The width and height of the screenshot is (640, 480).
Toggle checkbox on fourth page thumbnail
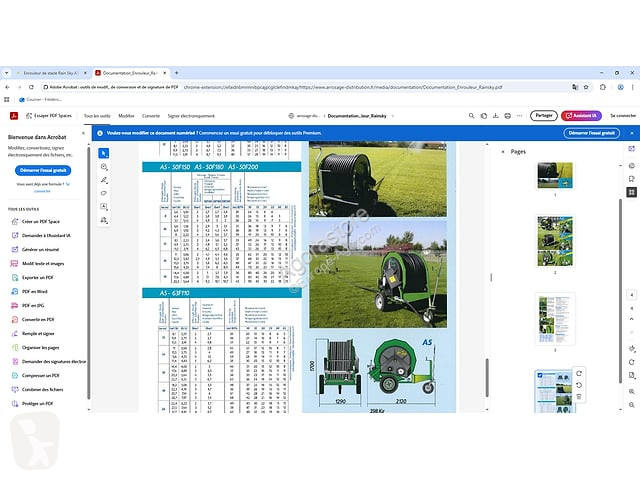pos(540,375)
